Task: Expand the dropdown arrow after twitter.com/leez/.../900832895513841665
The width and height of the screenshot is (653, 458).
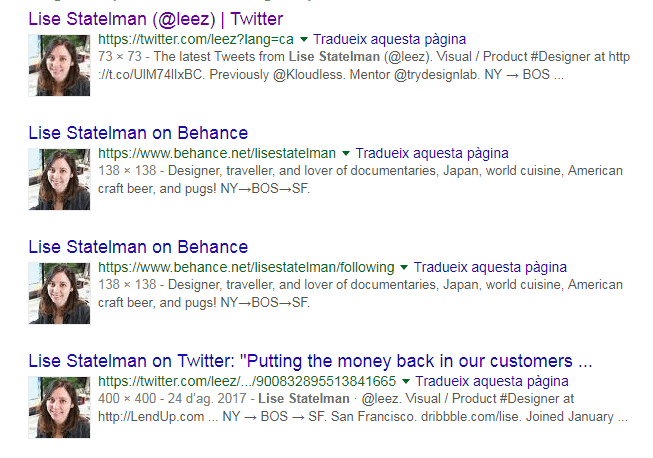Action: click(x=406, y=382)
